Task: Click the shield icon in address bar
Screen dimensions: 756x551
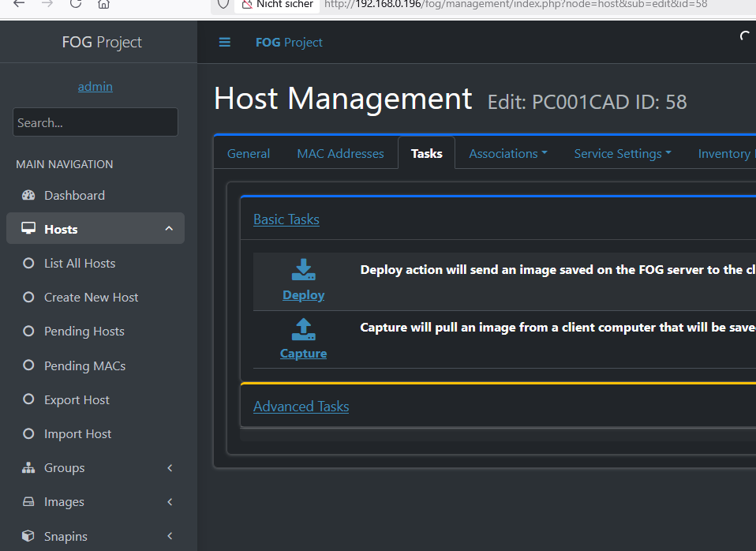Action: (x=223, y=5)
